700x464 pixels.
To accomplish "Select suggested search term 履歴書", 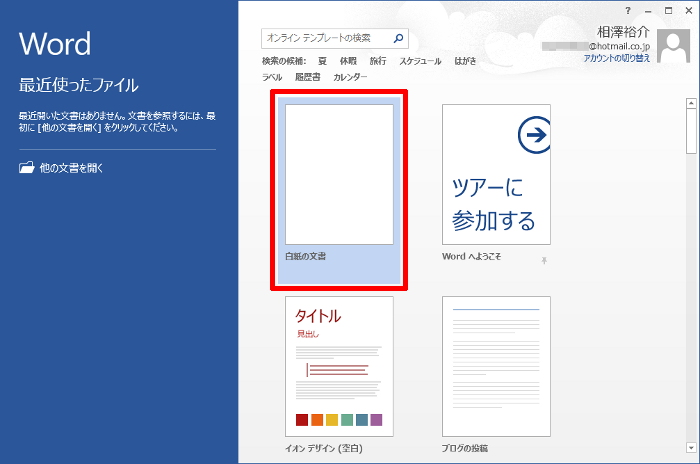I will pos(308,77).
